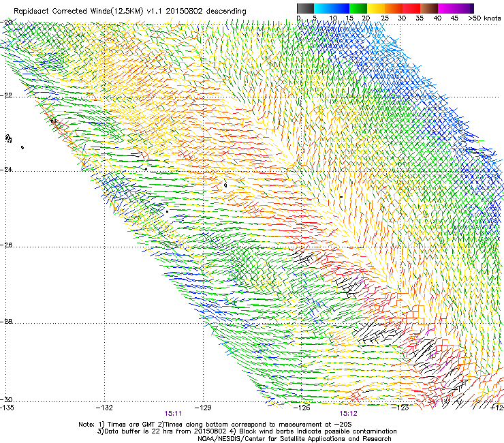Image resolution: width=504 pixels, height=443 pixels.
Task: Click the purple 15:12 time label
Action: click(x=349, y=414)
